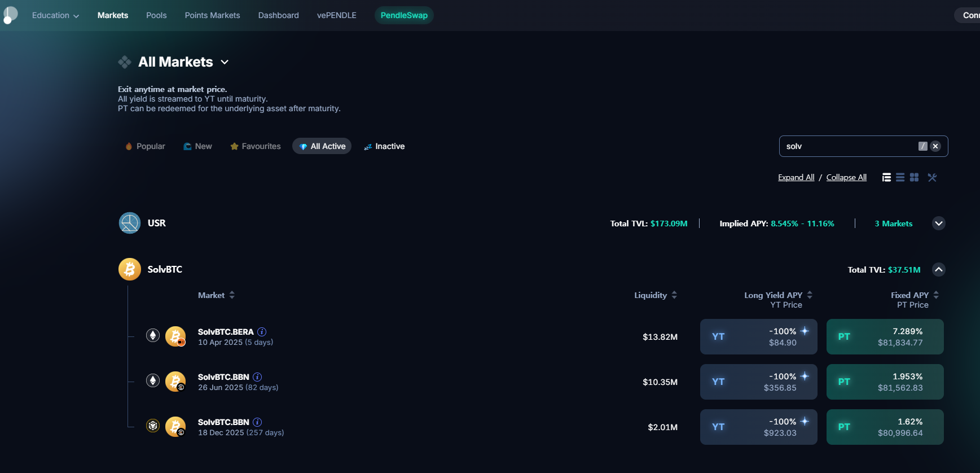The width and height of the screenshot is (980, 473).
Task: Click the slash shortcut badge in search
Action: [923, 146]
